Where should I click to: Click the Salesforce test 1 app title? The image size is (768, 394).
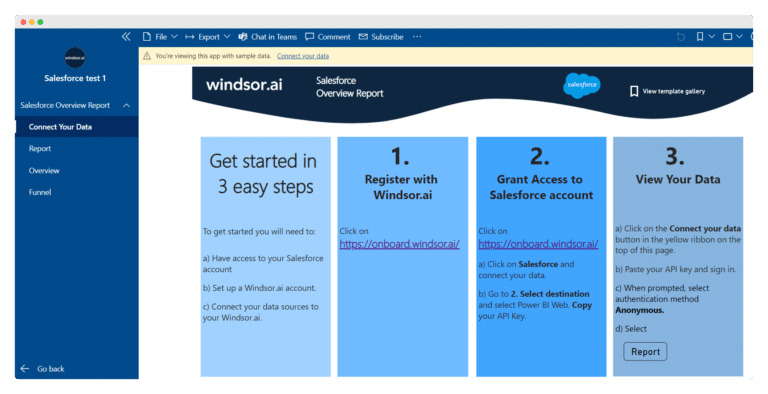(75, 78)
